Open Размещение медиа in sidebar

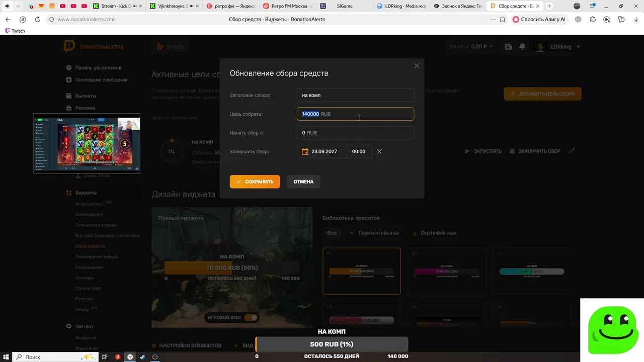tap(96, 256)
